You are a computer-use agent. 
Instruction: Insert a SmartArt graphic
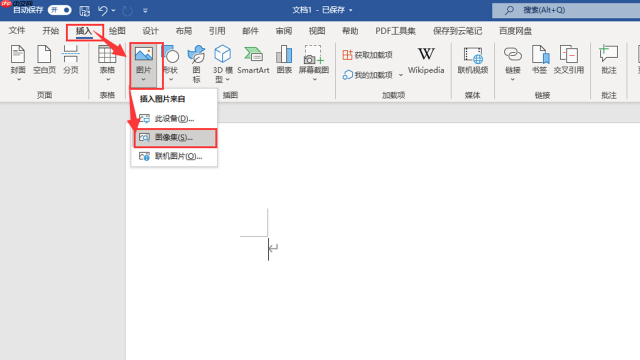coord(253,60)
